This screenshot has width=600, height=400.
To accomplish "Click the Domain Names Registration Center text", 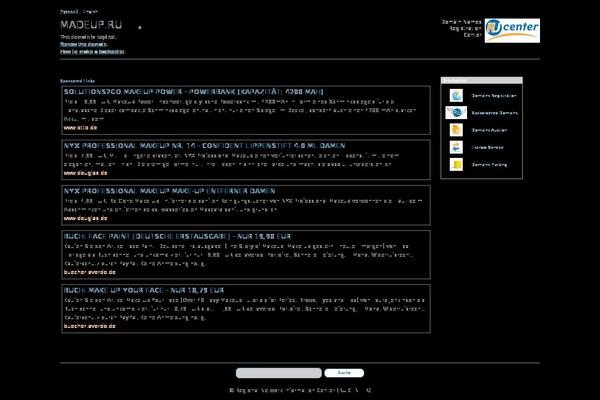I will pyautogui.click(x=461, y=28).
